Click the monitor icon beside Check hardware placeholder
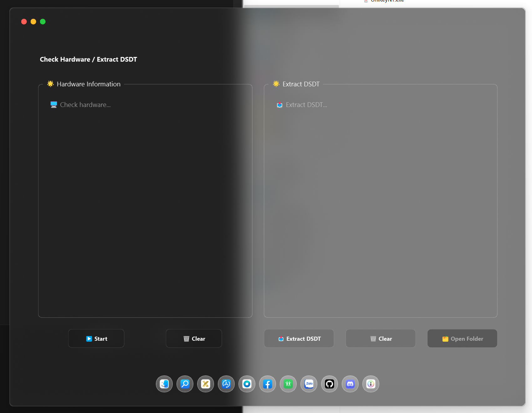 tap(53, 104)
